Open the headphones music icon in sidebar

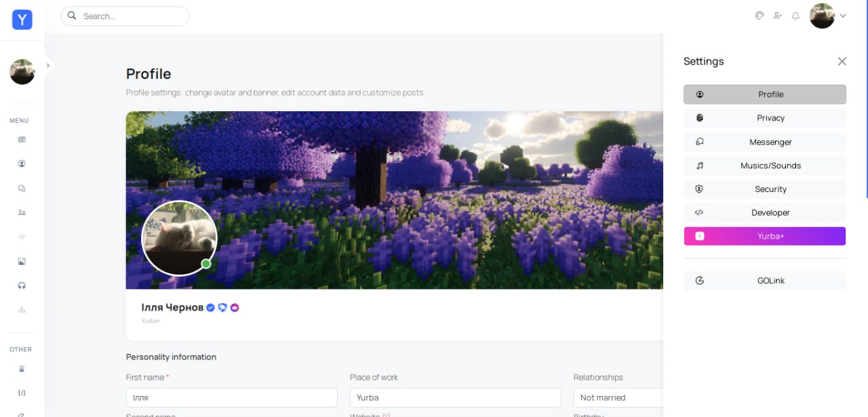22,285
